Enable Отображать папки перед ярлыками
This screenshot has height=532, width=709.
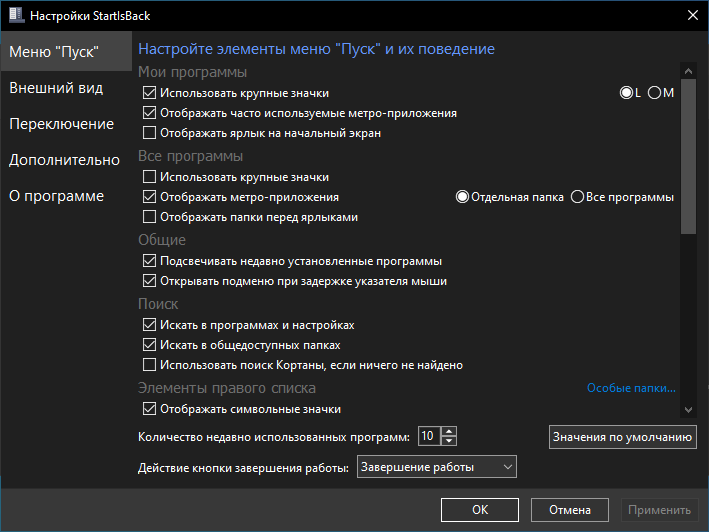(x=149, y=217)
